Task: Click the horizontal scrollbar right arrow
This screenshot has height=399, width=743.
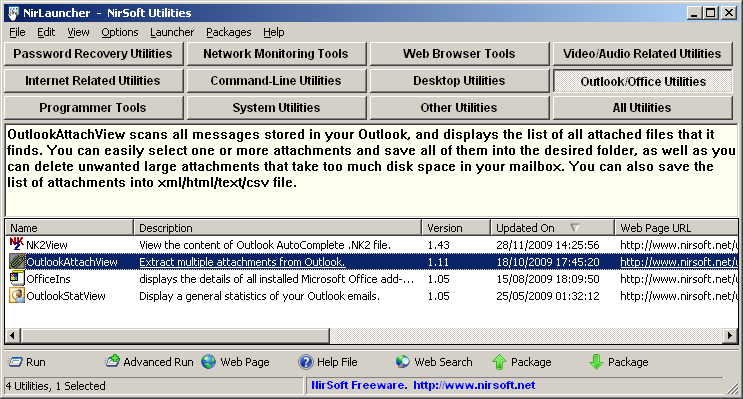Action: (x=730, y=336)
